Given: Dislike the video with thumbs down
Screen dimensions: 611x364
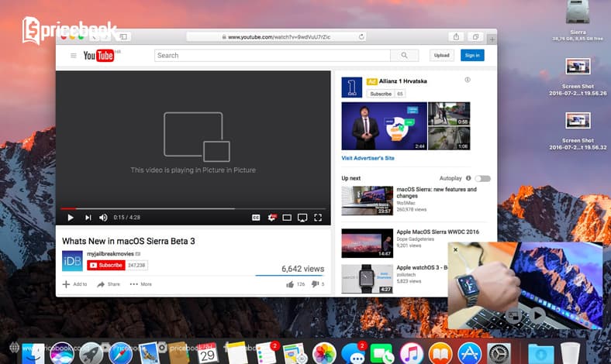Looking at the screenshot, I should pyautogui.click(x=315, y=284).
